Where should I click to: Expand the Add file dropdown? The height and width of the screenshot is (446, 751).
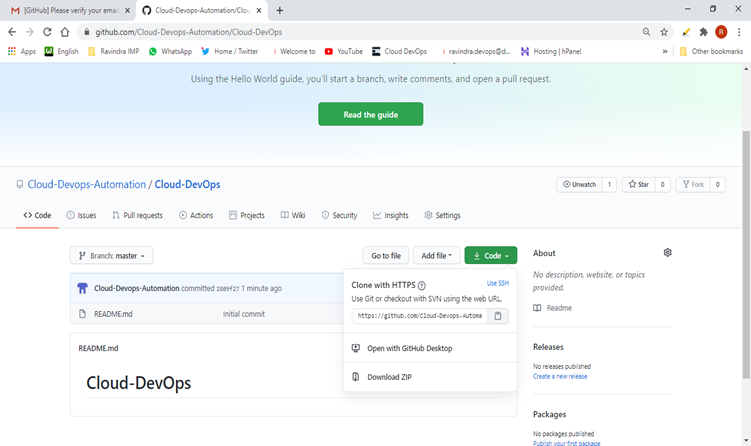pyautogui.click(x=436, y=255)
